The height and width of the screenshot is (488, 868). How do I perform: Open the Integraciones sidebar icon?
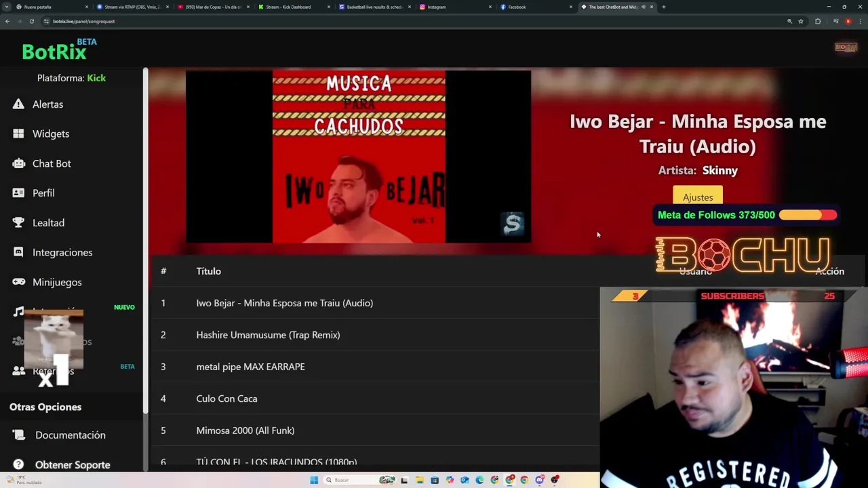(18, 252)
